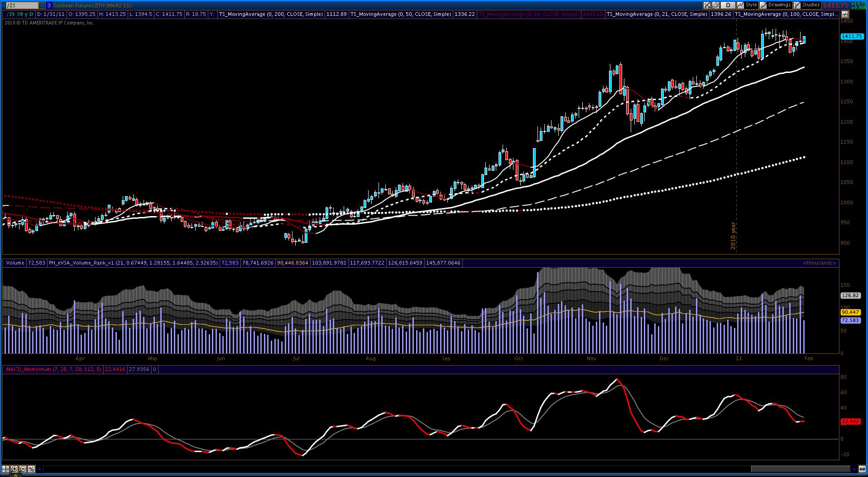Click the 'Soybean Futures,ETH (MAR2 11)' title text

pyautogui.click(x=92, y=5)
